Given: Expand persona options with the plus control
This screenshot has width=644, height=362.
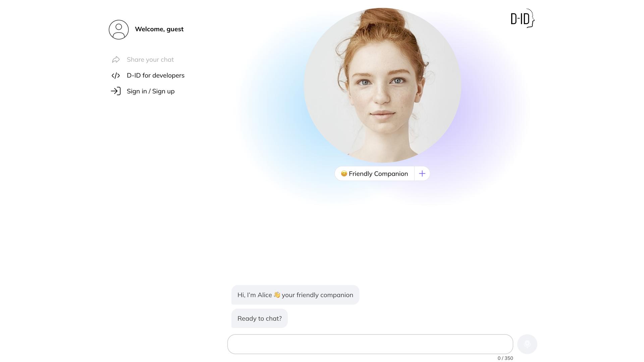Looking at the screenshot, I should pyautogui.click(x=422, y=174).
